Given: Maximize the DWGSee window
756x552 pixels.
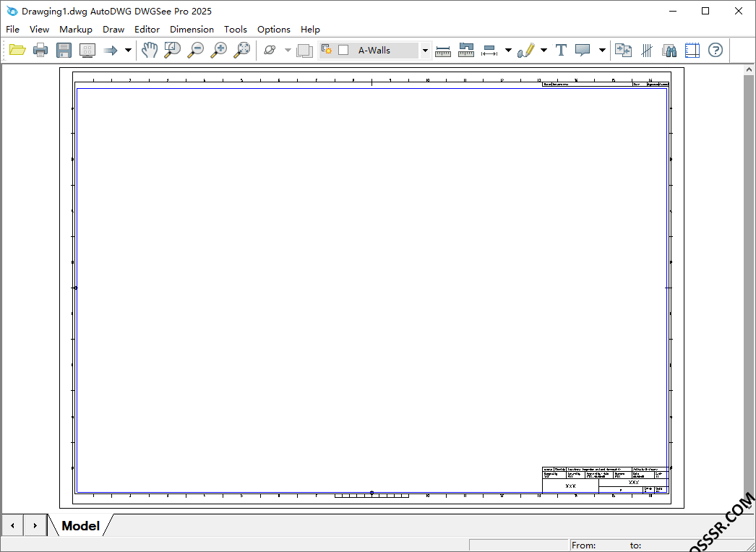Looking at the screenshot, I should tap(705, 11).
